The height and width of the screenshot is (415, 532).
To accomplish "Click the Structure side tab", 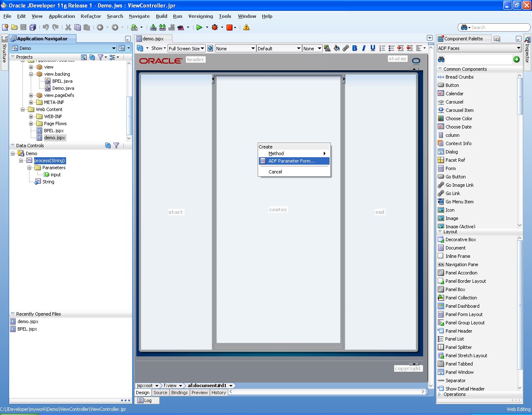I will [x=4, y=53].
